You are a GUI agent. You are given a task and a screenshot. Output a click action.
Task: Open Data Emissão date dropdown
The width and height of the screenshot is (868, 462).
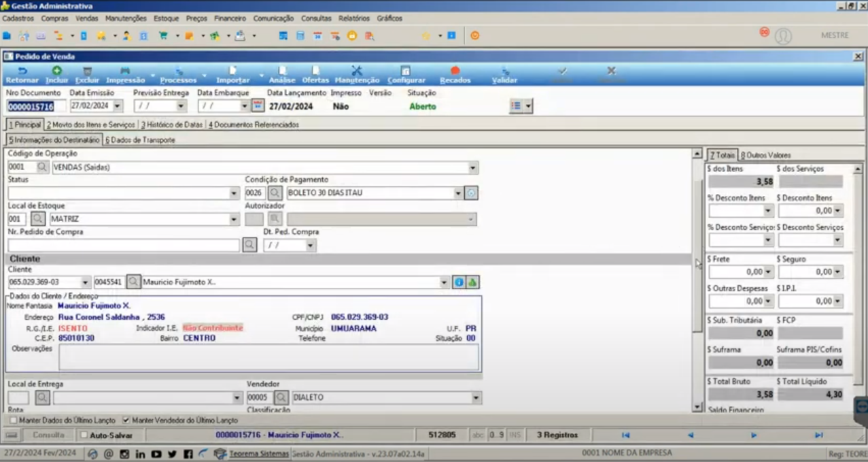coord(118,106)
